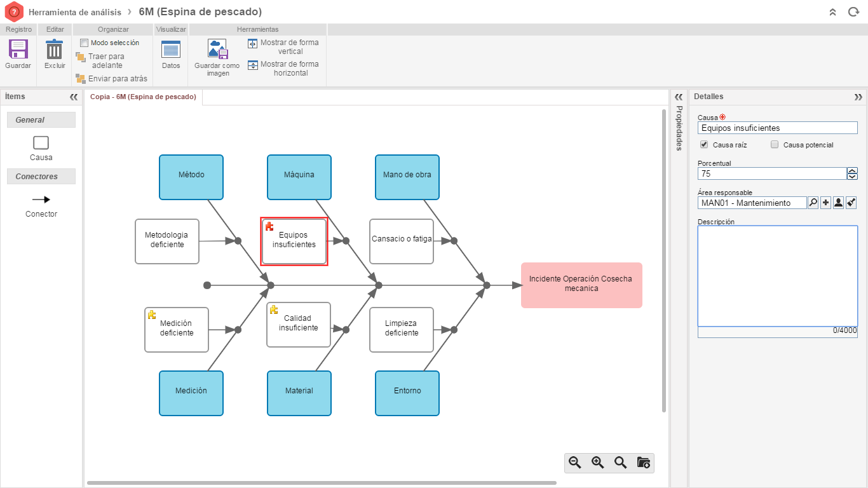Screen dimensions: 868x488
Task: Expand the Propiedades side panel
Action: pos(678,97)
